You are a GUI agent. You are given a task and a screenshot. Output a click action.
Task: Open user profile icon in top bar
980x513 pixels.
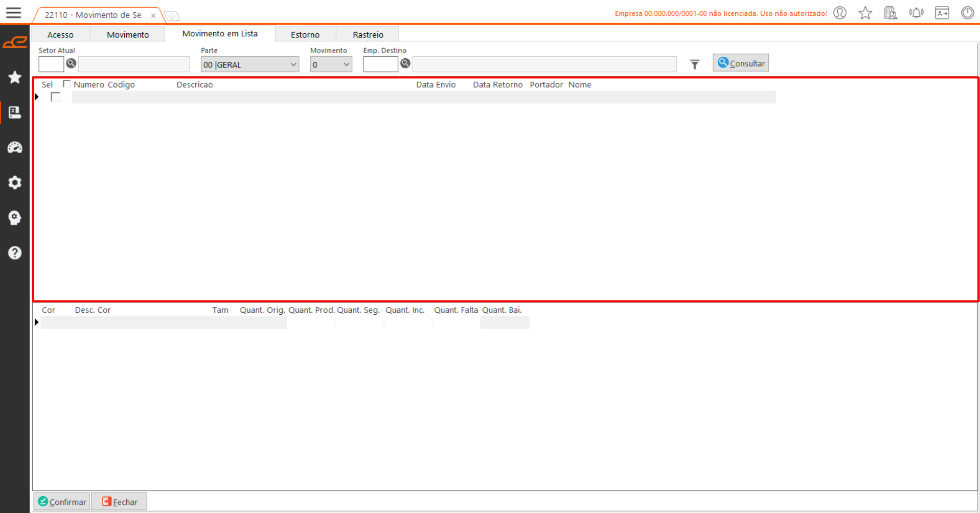click(839, 13)
